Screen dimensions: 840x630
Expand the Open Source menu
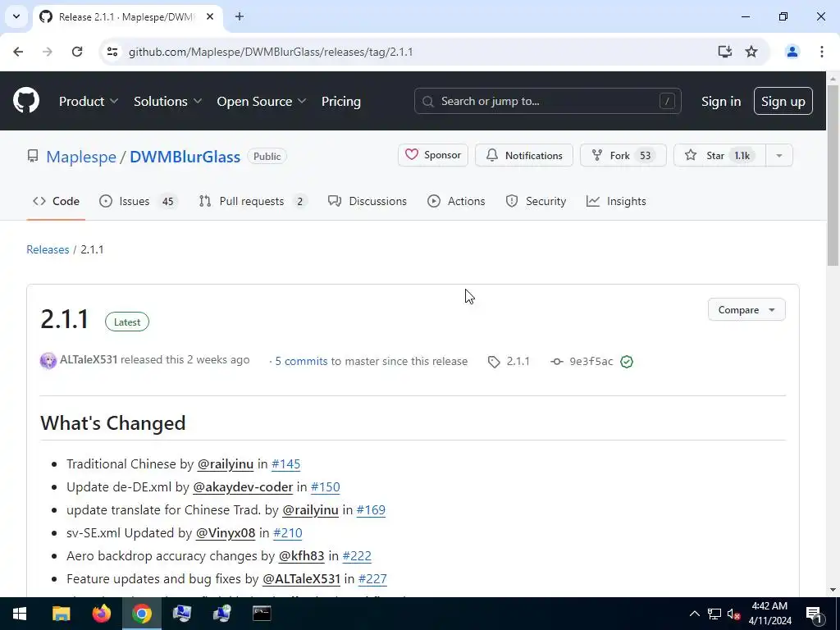tap(262, 101)
